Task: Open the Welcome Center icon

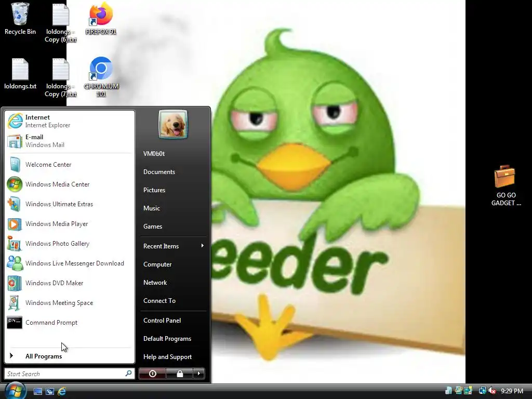Action: 15,165
